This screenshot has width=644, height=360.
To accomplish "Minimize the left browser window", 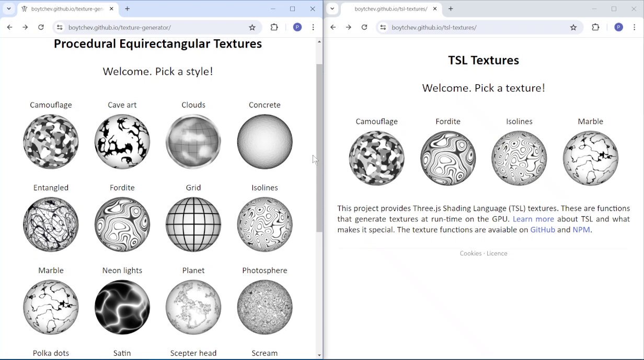I will click(273, 9).
